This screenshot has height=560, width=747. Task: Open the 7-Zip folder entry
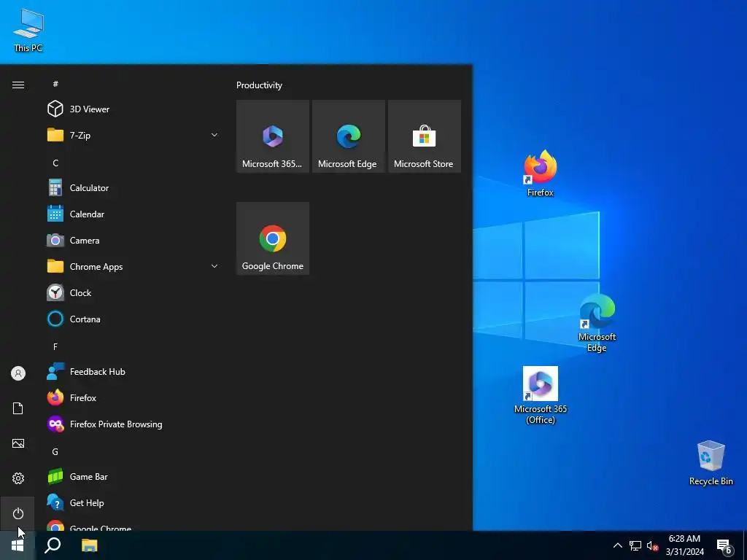[x=133, y=135]
